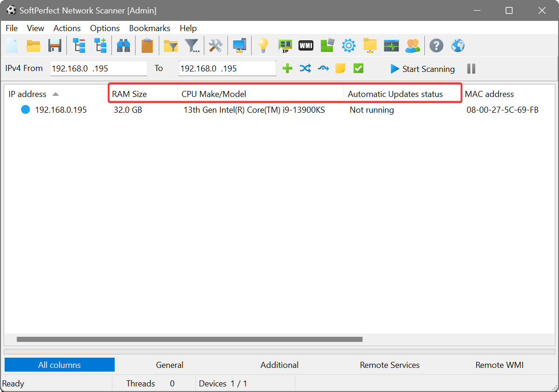This screenshot has height=392, width=559.
Task: Click the folder with funnel filter icon
Action: pyautogui.click(x=171, y=45)
